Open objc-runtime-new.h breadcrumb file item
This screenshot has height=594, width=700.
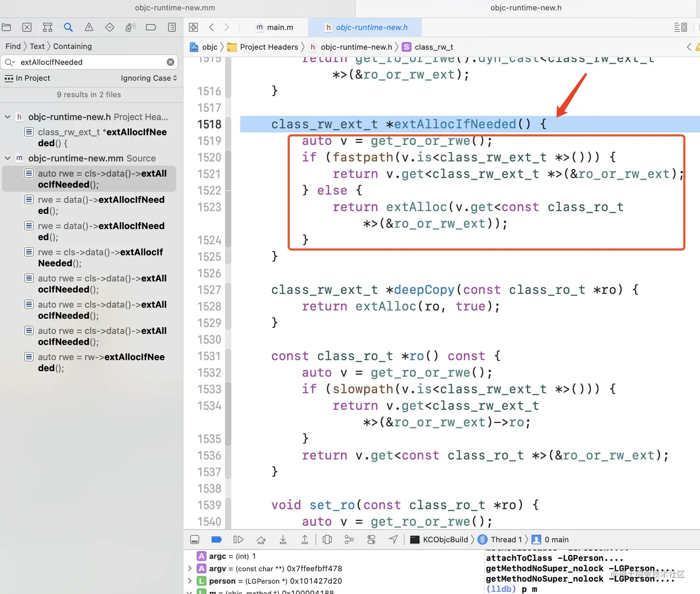point(351,47)
